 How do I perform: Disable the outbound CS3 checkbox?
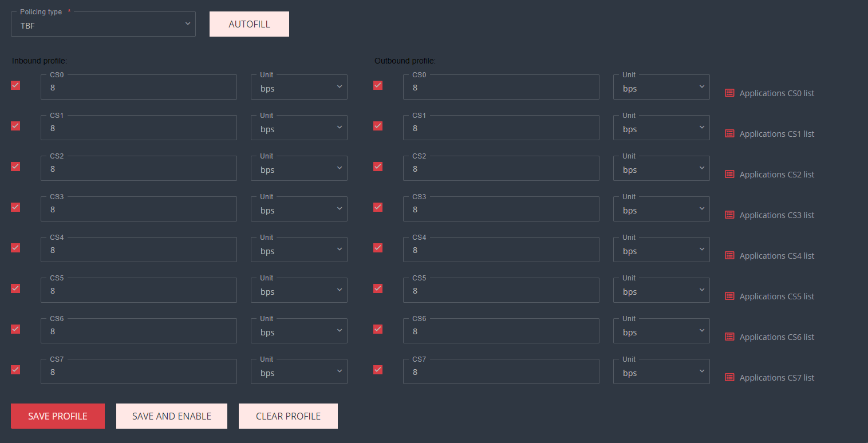(378, 207)
